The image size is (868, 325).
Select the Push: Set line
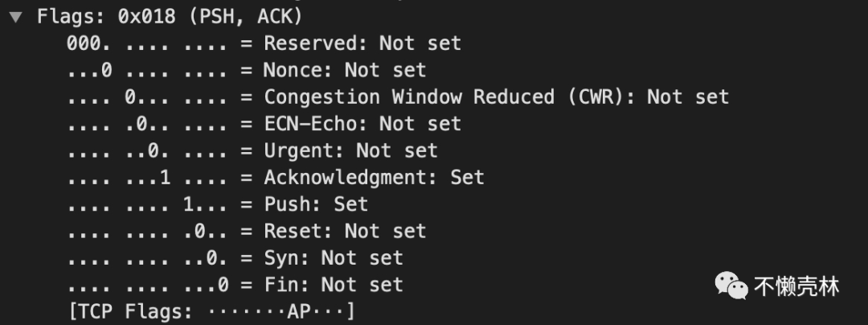click(x=217, y=204)
